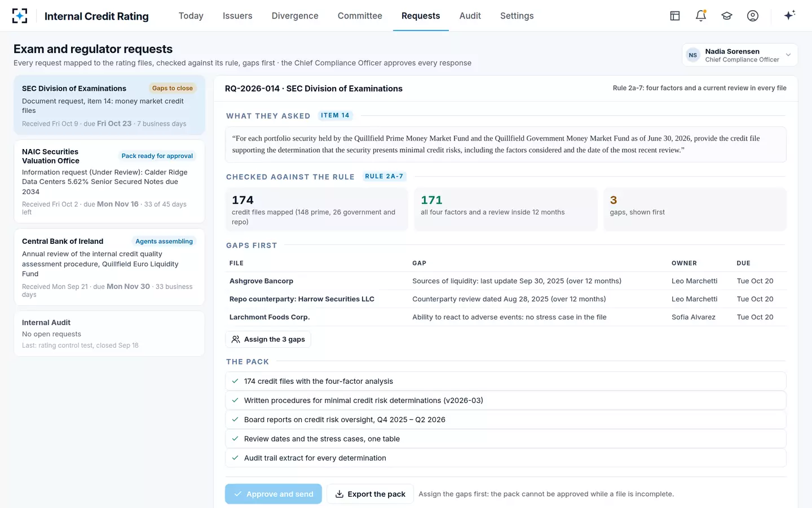Click Assign the 3 gaps button
The height and width of the screenshot is (508, 812).
pos(268,339)
